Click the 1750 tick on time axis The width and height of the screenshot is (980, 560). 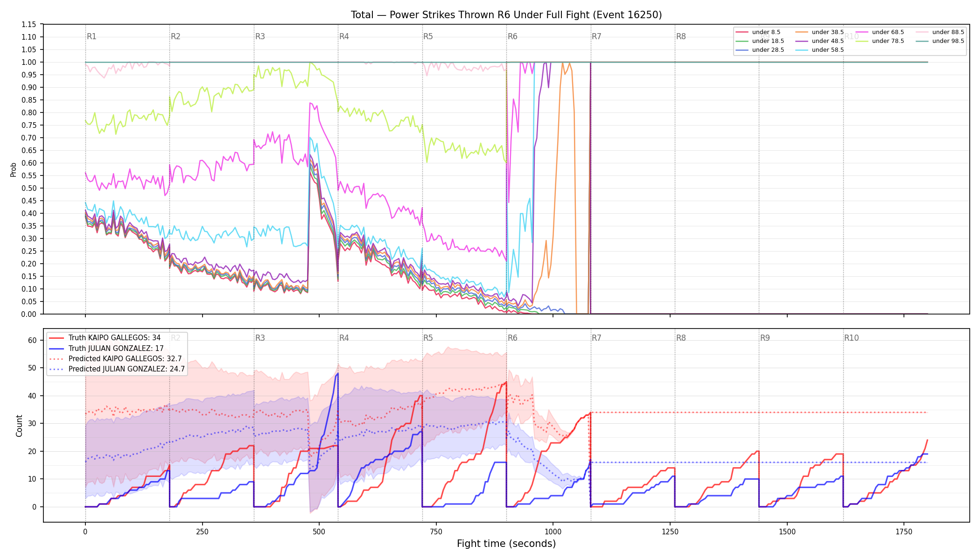tap(904, 532)
